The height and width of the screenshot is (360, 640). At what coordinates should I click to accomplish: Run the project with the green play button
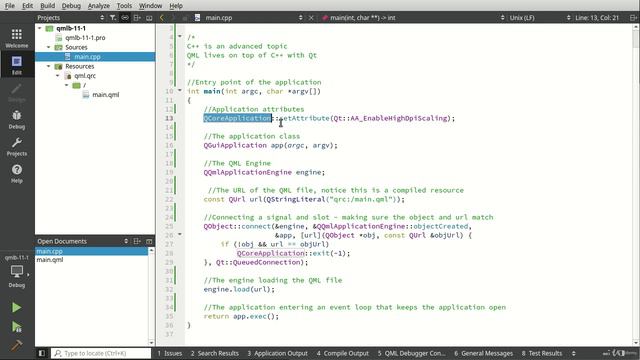(16, 307)
